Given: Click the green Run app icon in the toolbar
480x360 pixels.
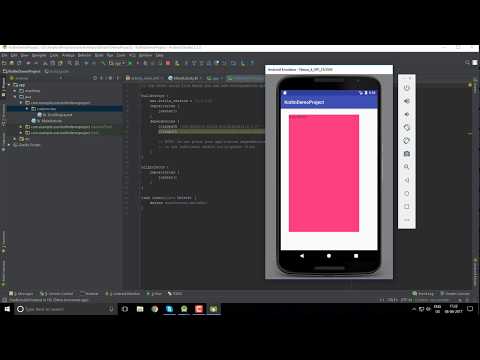Looking at the screenshot, I should (130, 63).
